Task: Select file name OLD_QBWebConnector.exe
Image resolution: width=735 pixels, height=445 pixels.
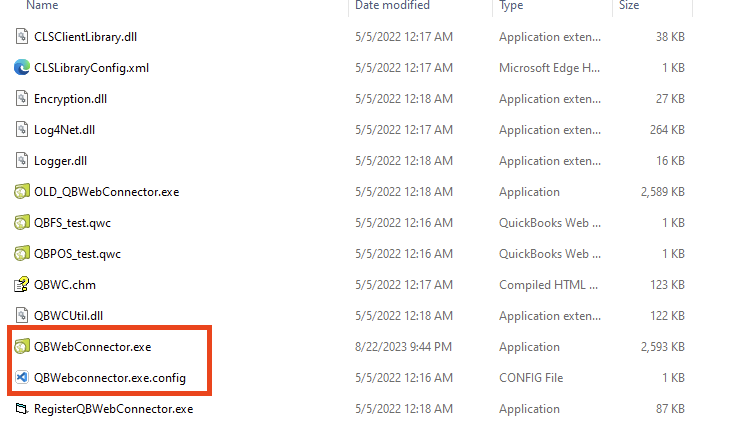Action: click(x=106, y=192)
